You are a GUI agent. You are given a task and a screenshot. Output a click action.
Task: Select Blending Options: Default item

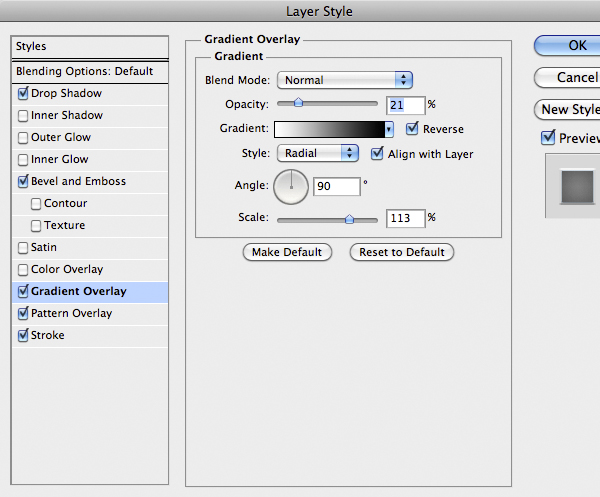tap(84, 71)
